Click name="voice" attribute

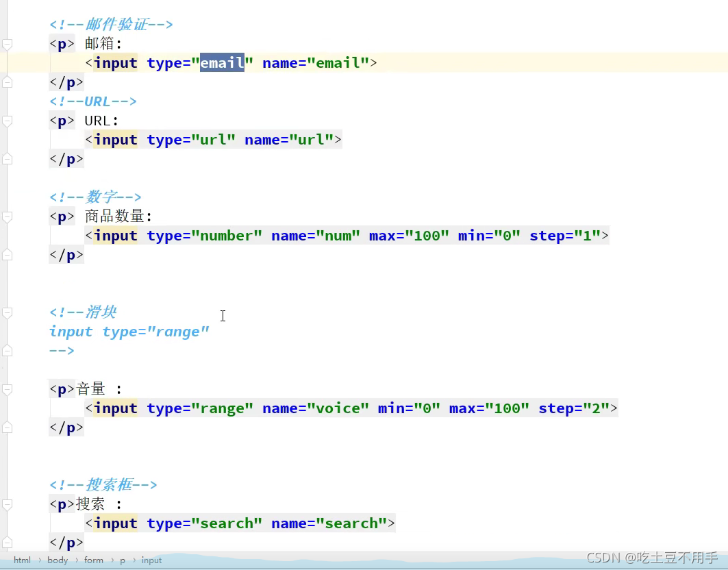tap(316, 408)
